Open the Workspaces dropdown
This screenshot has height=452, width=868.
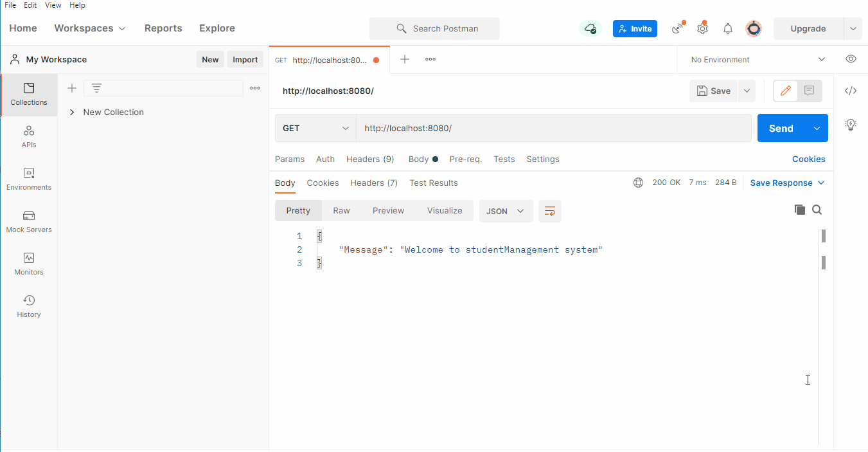(90, 28)
